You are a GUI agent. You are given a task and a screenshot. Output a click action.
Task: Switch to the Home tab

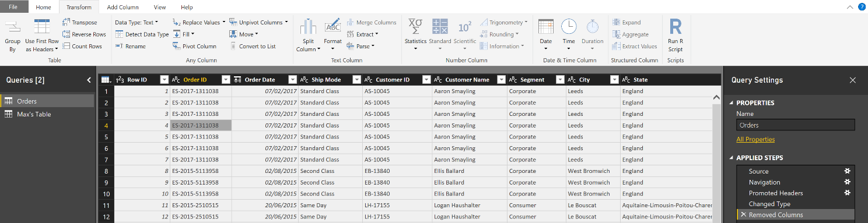tap(43, 7)
